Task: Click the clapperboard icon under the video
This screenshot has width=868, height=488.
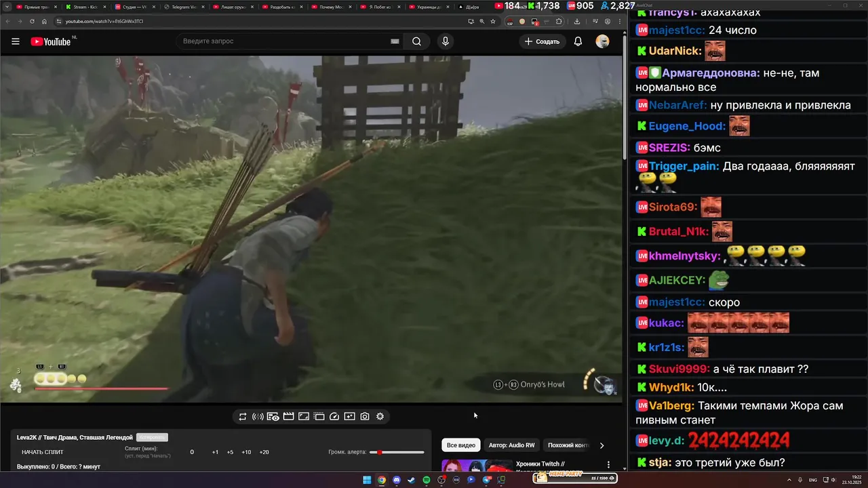Action: [288, 417]
